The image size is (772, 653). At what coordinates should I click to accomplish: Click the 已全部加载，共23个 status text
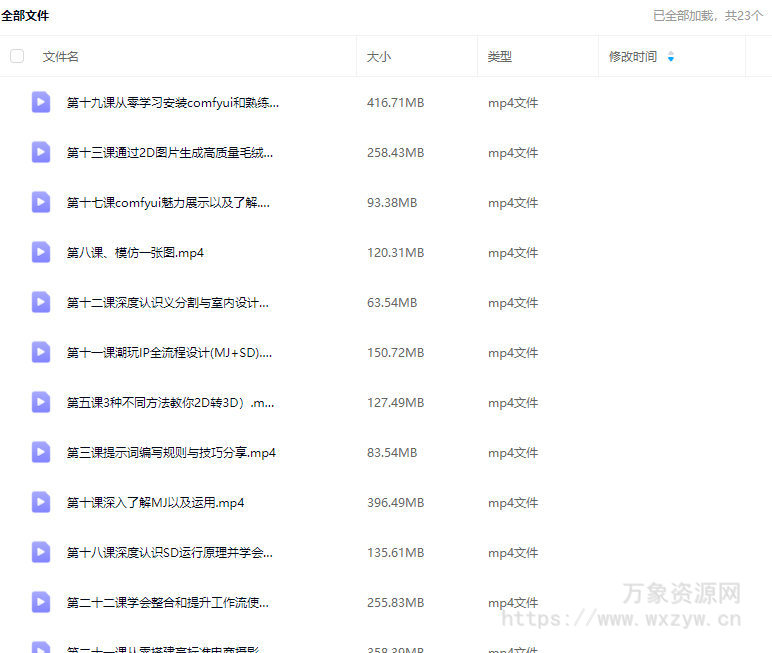pos(708,16)
